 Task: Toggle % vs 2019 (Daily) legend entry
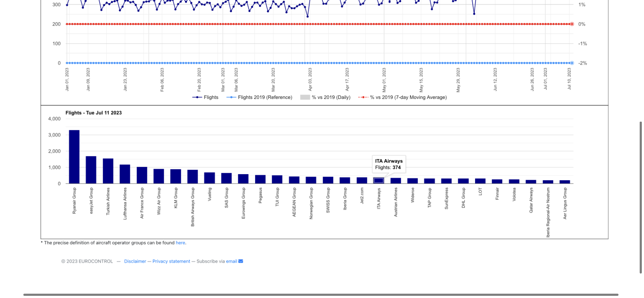[325, 98]
